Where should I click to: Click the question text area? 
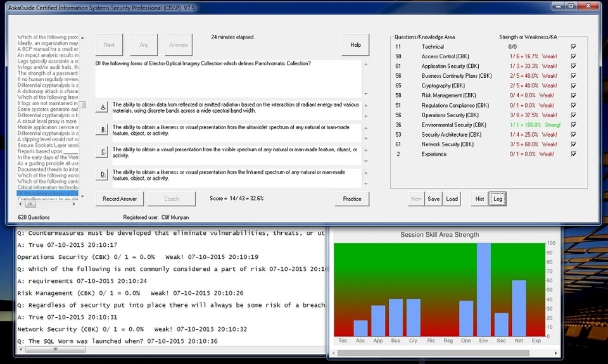click(x=229, y=78)
